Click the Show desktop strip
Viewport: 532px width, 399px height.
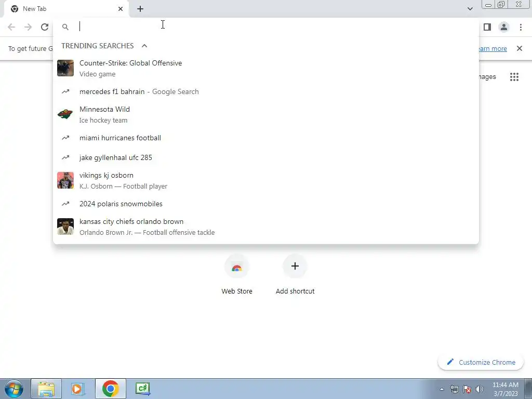(528, 389)
